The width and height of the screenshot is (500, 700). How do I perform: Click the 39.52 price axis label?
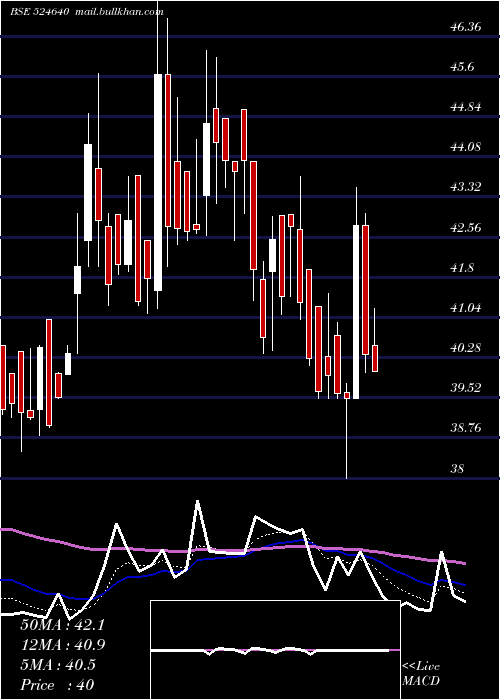pyautogui.click(x=466, y=388)
